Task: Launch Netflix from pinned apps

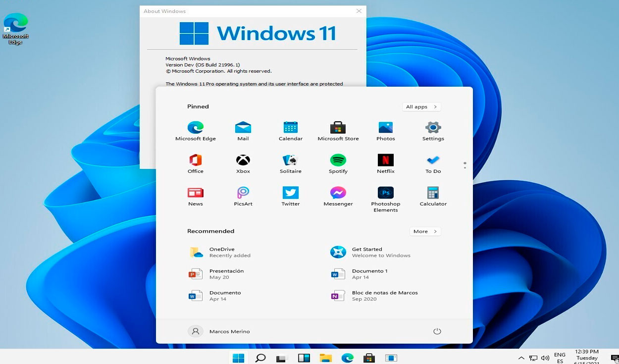Action: (x=386, y=164)
